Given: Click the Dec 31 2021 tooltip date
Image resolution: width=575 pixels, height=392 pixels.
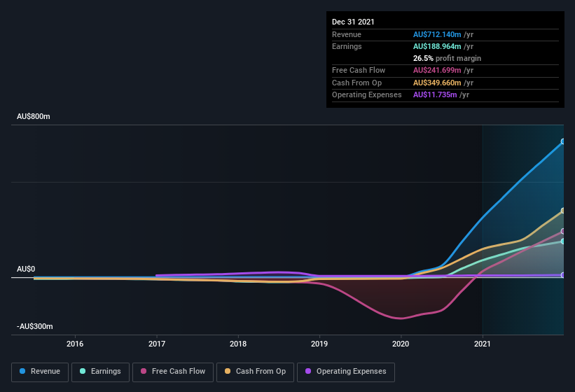Looking at the screenshot, I should pyautogui.click(x=353, y=22).
